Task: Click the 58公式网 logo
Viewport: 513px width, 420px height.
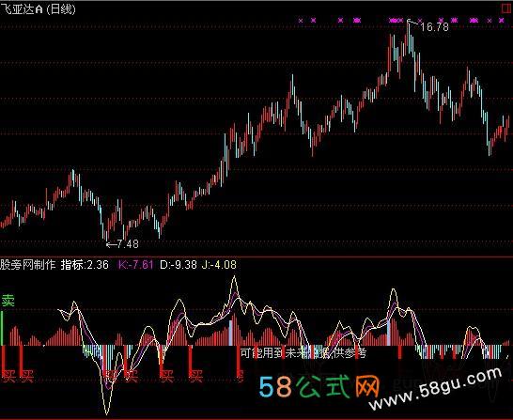Action: click(319, 386)
